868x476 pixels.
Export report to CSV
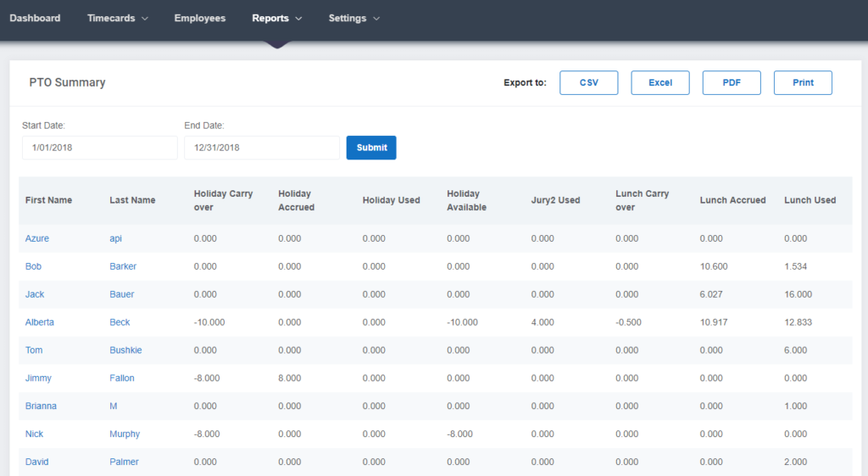click(x=588, y=82)
